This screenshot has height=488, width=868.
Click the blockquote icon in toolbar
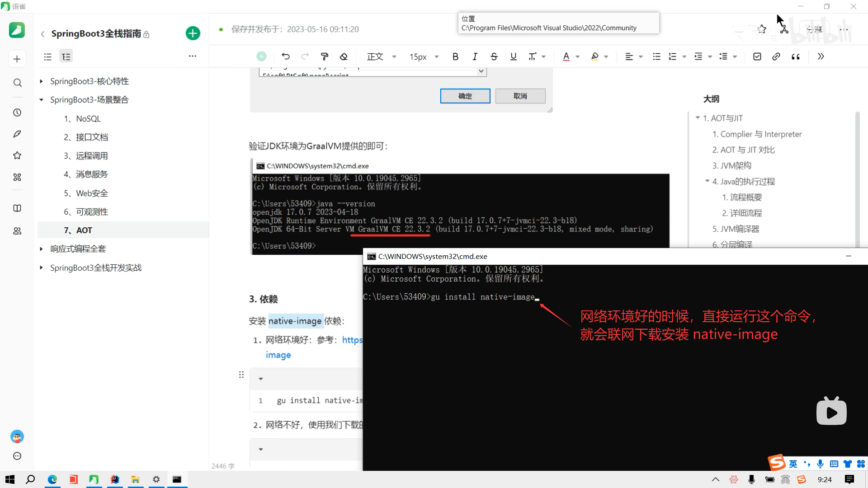[796, 56]
